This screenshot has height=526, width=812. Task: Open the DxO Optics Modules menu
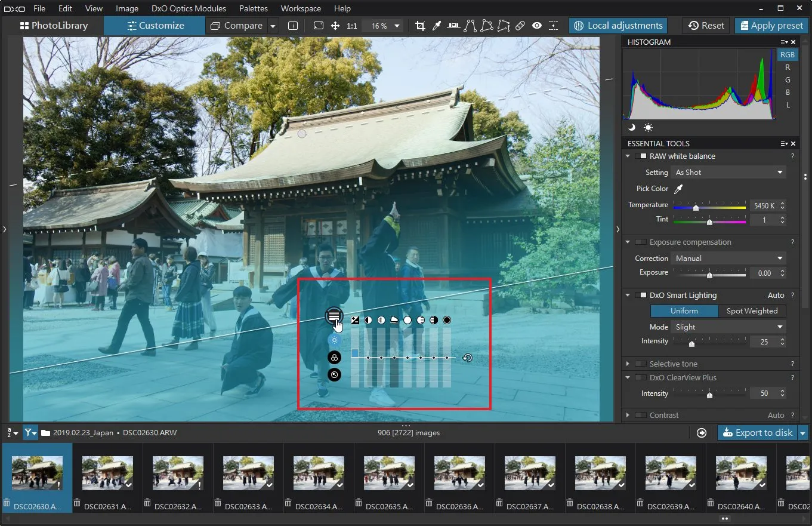coord(189,8)
